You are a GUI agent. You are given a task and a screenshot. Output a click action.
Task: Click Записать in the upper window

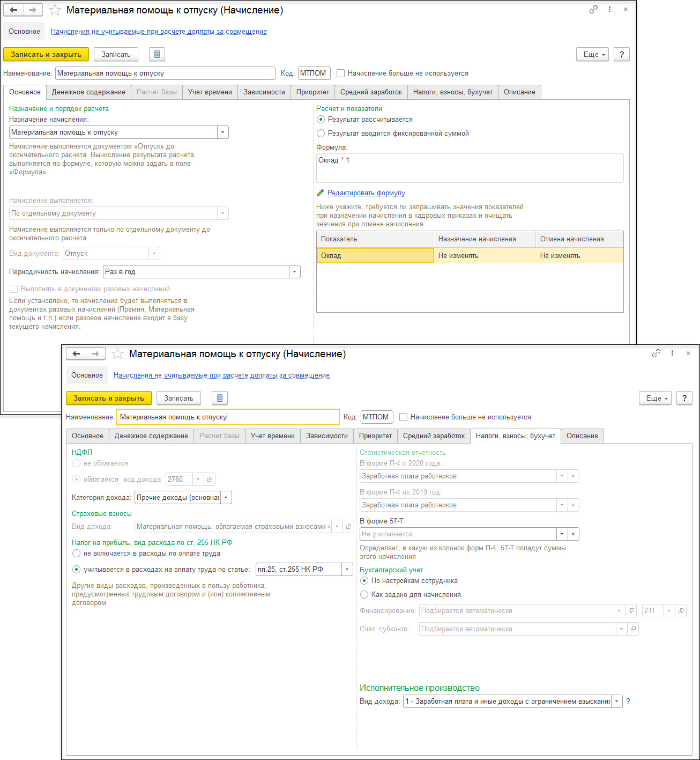[x=116, y=54]
